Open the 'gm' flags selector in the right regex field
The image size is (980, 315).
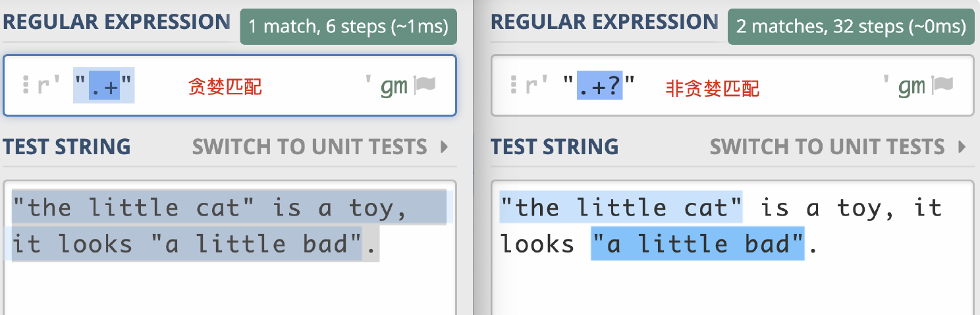coord(912,86)
